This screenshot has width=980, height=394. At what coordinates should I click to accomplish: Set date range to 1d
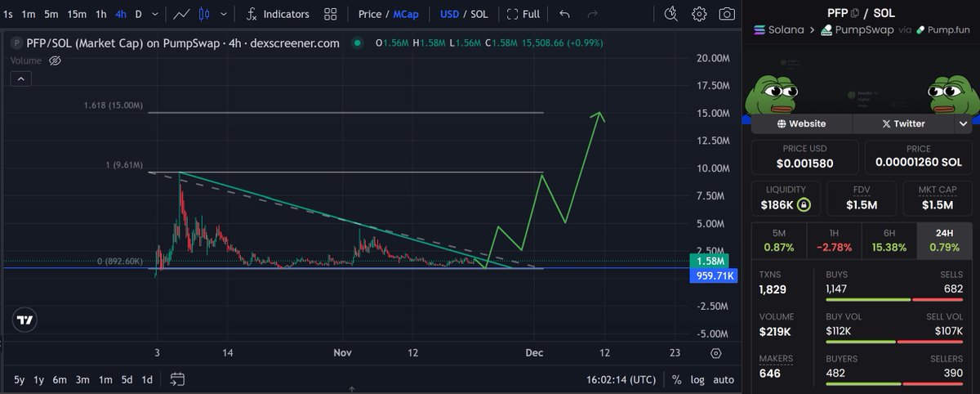pyautogui.click(x=147, y=379)
